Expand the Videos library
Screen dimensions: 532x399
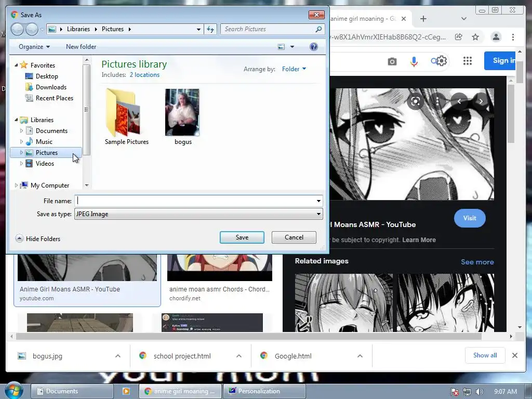point(21,164)
